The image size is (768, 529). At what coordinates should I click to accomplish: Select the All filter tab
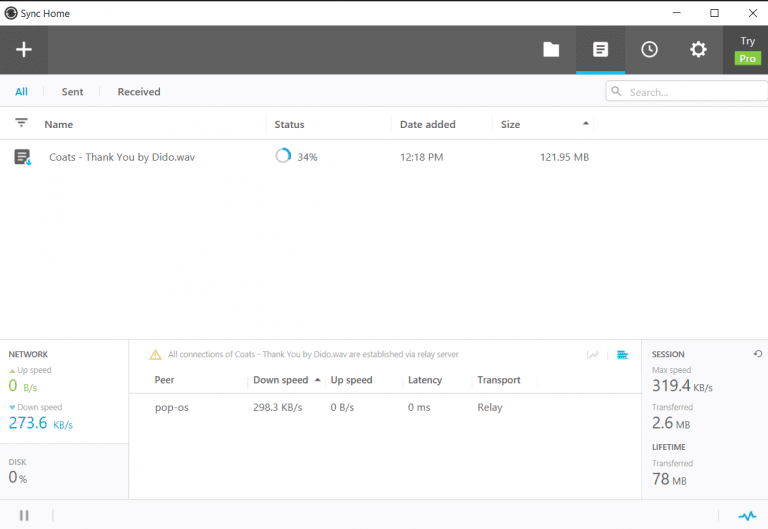(21, 92)
